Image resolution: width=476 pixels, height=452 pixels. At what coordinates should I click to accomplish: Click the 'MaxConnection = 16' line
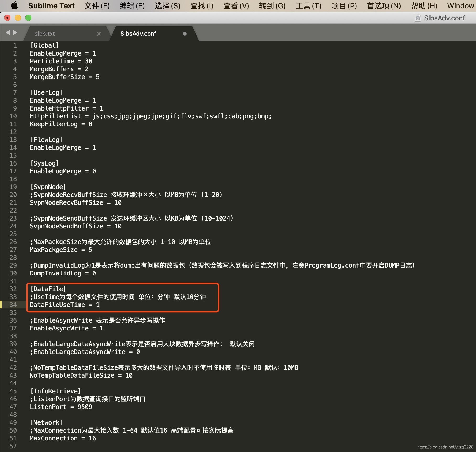(x=63, y=438)
